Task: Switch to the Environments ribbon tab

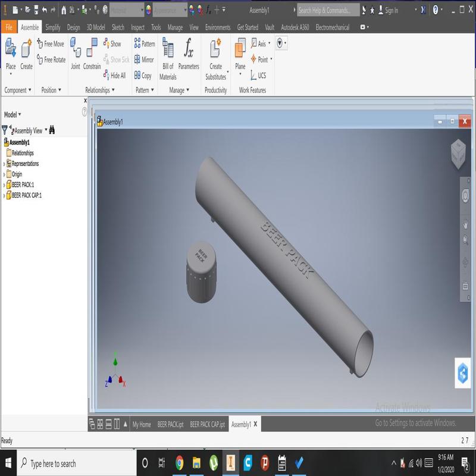Action: point(218,27)
